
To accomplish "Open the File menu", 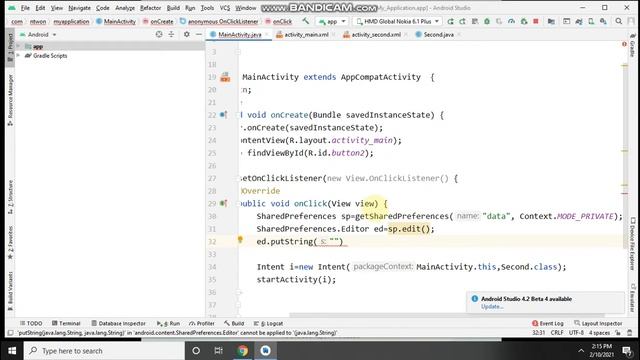I will [25, 8].
